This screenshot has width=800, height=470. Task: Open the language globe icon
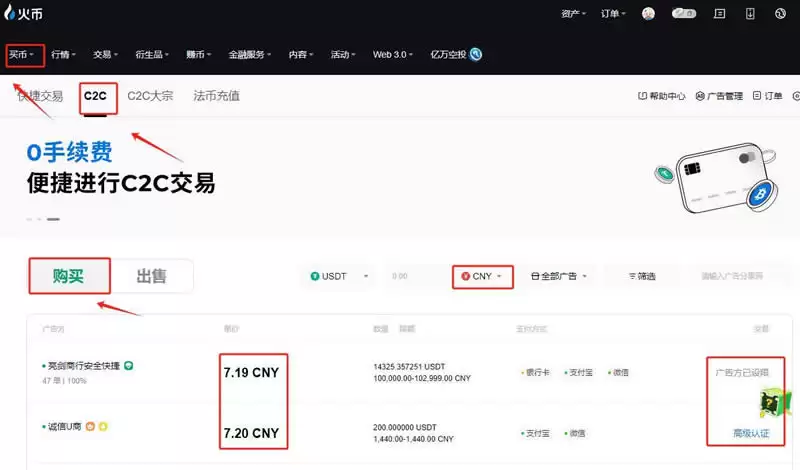point(780,14)
